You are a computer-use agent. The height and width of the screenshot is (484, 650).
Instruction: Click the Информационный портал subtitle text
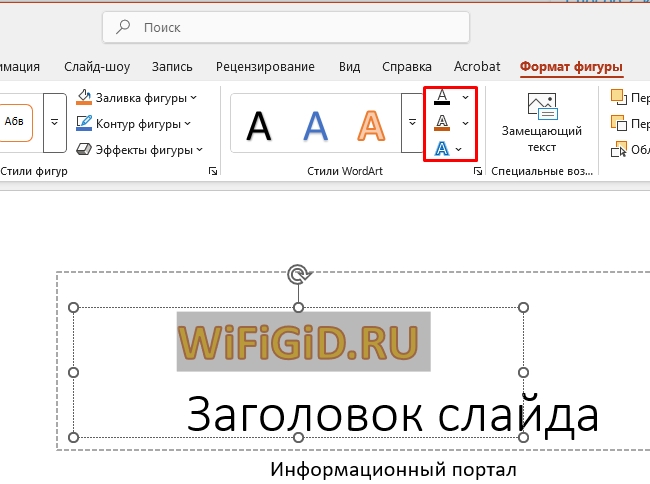coord(393,470)
